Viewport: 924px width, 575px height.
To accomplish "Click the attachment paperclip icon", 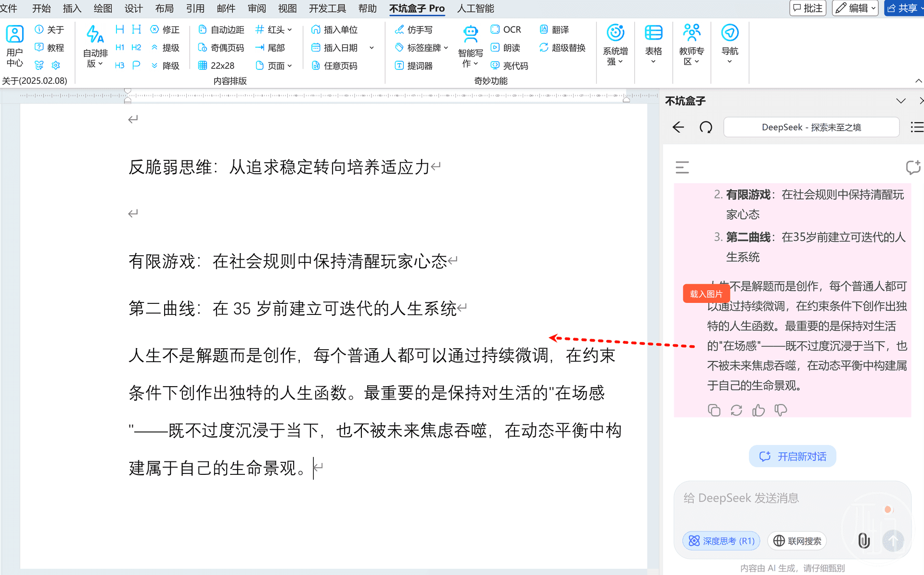I will pyautogui.click(x=864, y=540).
